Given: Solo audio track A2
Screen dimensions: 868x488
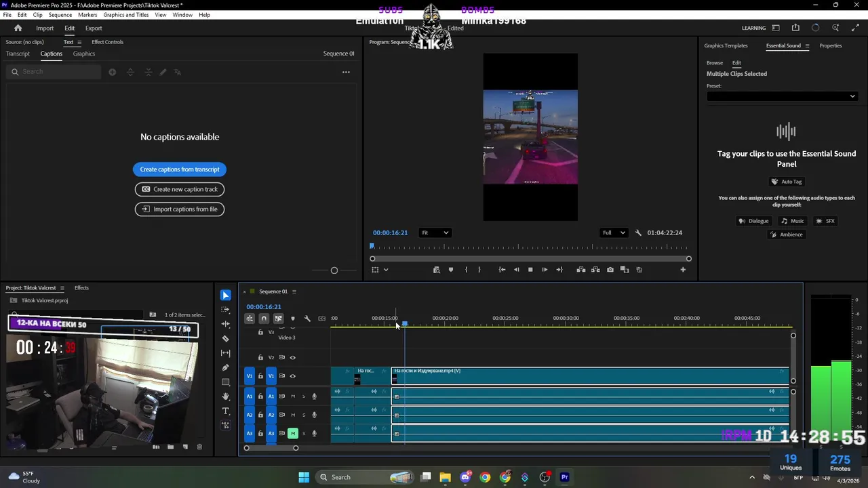Looking at the screenshot, I should point(304,415).
